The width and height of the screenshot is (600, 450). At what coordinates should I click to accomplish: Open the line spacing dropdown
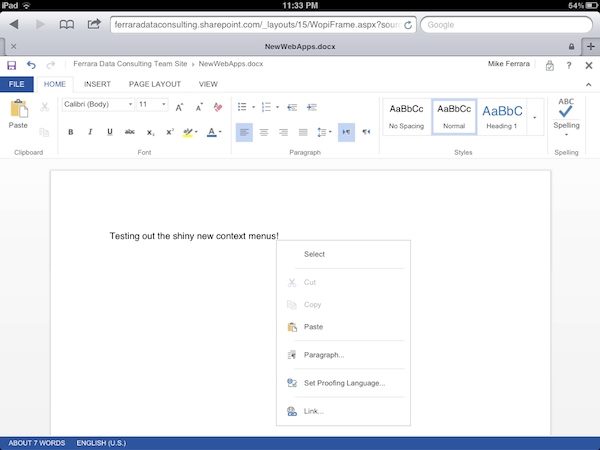point(324,132)
